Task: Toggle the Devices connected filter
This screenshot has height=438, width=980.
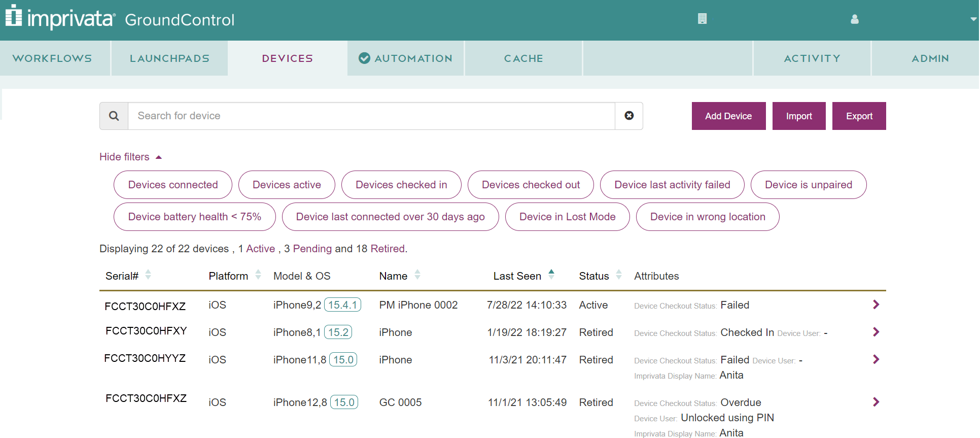Action: pyautogui.click(x=173, y=185)
